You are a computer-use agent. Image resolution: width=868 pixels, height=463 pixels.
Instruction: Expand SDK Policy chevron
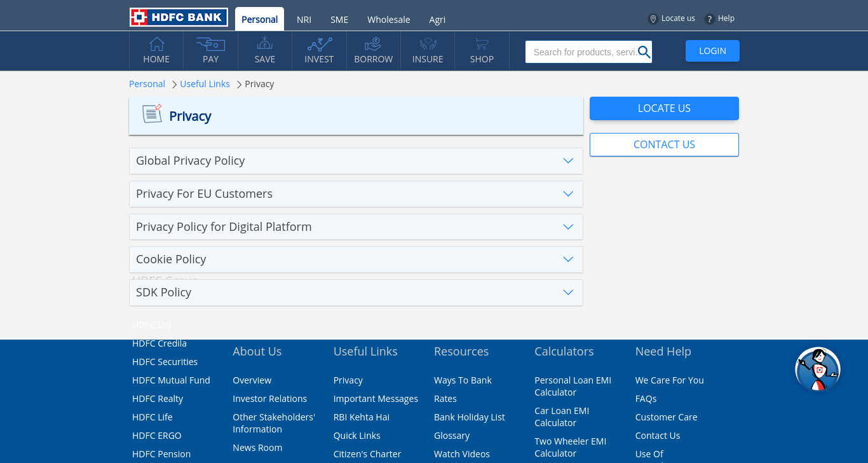(568, 293)
